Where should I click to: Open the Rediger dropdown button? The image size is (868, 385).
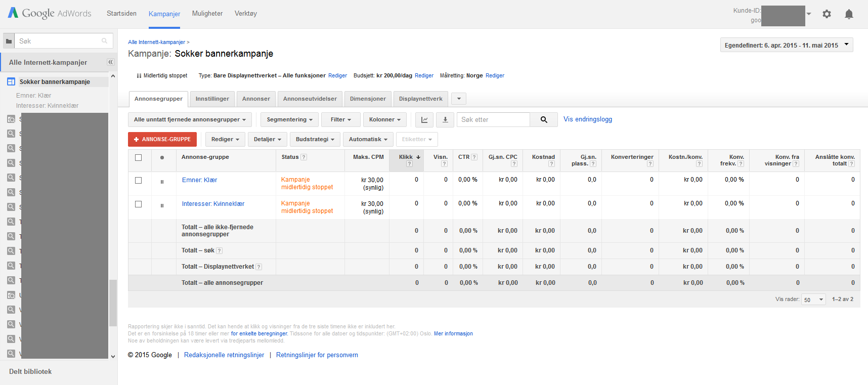pos(226,139)
